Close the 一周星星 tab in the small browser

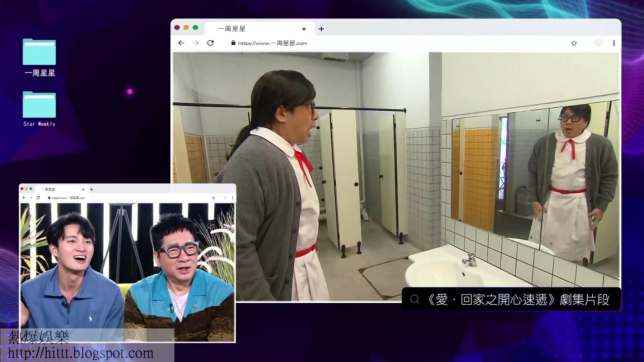83,189
